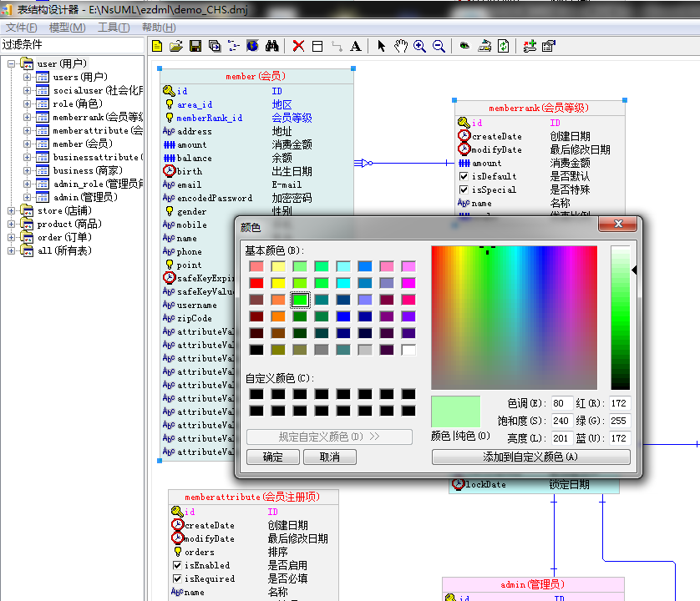This screenshot has height=601, width=700.
Task: Click the color palette paint icon
Action: click(x=484, y=46)
